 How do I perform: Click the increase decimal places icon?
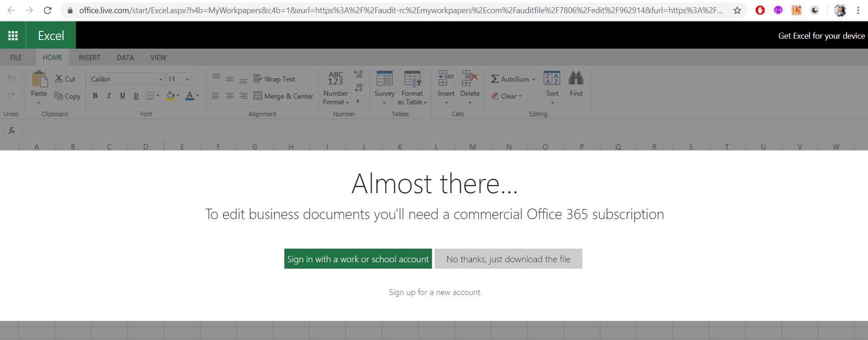(x=358, y=74)
